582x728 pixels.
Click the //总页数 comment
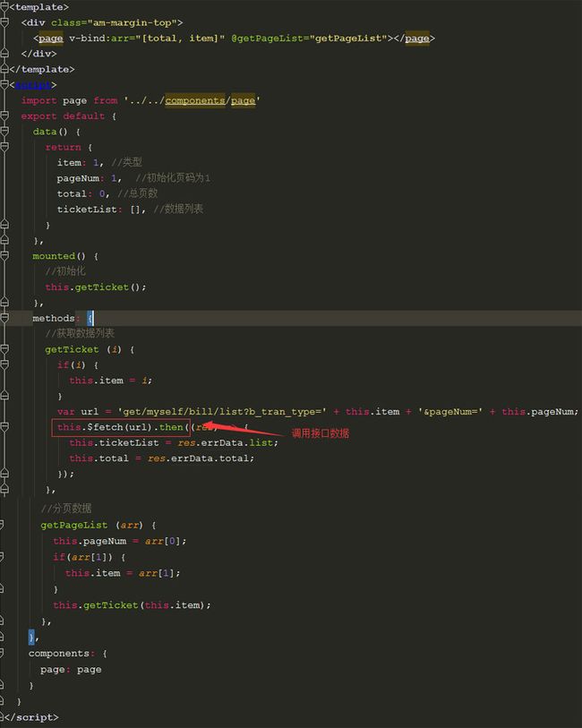pos(138,193)
